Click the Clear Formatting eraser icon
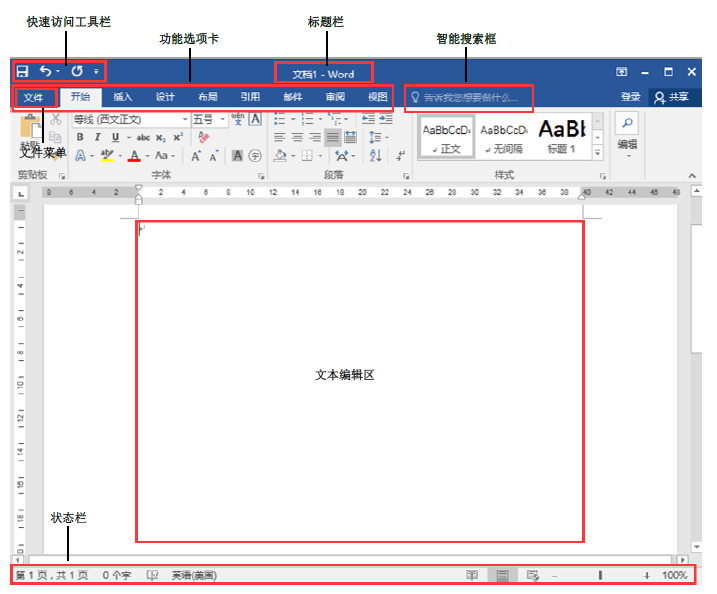This screenshot has height=594, width=717. [x=204, y=137]
